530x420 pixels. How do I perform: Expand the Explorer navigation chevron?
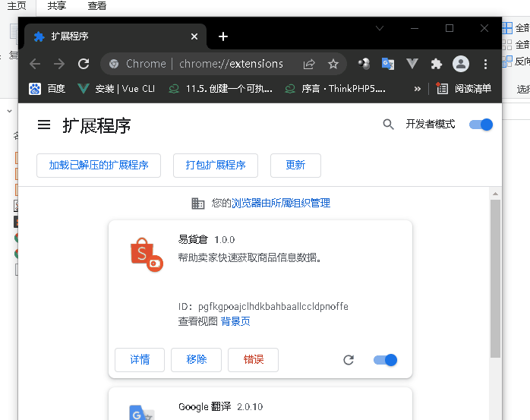tap(9, 111)
